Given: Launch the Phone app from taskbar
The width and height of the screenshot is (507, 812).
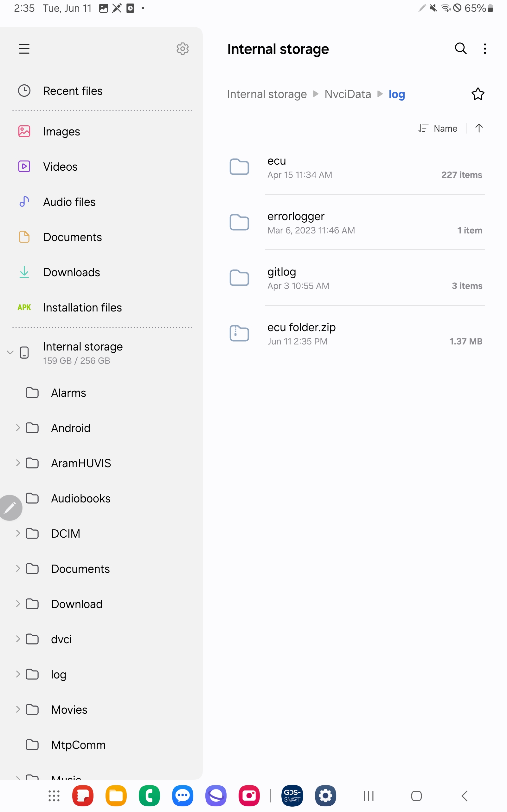Looking at the screenshot, I should pyautogui.click(x=149, y=795).
